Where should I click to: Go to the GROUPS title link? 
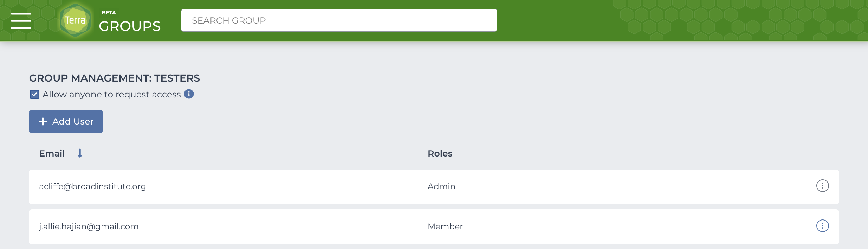tap(130, 26)
